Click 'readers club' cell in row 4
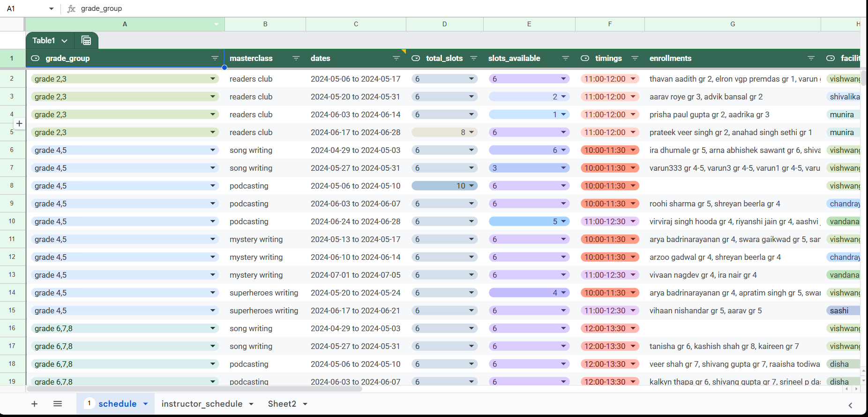The height and width of the screenshot is (417, 868). coord(265,114)
